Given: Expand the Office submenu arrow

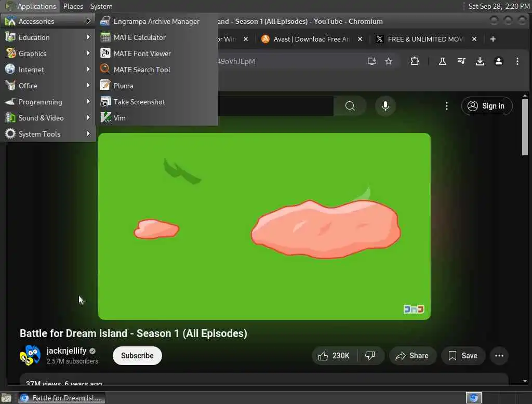Looking at the screenshot, I should coord(88,86).
